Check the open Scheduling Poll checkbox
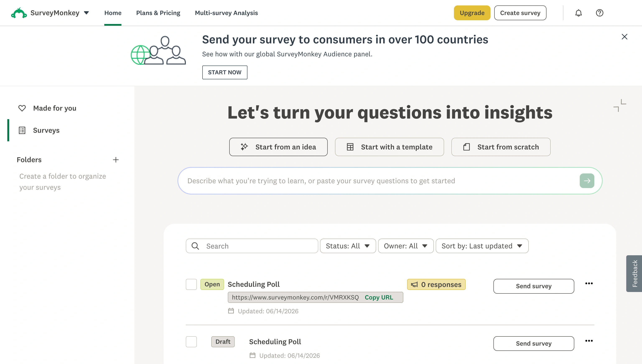 (x=191, y=284)
